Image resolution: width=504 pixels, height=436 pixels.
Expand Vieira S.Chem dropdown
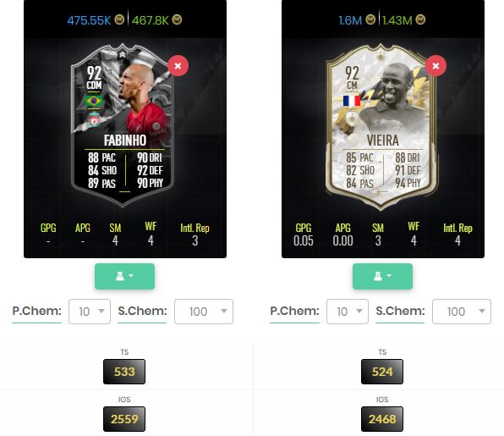[x=462, y=312]
